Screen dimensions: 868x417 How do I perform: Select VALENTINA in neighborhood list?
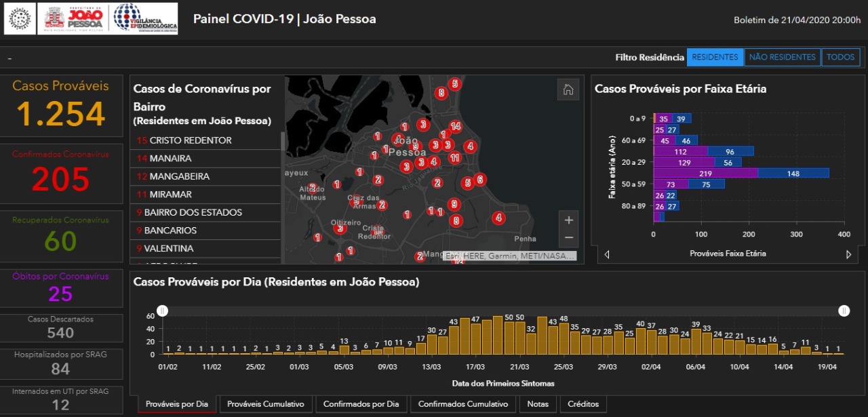(x=205, y=248)
